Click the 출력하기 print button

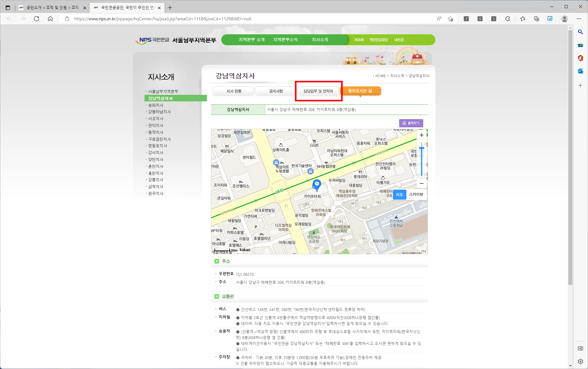click(x=411, y=123)
